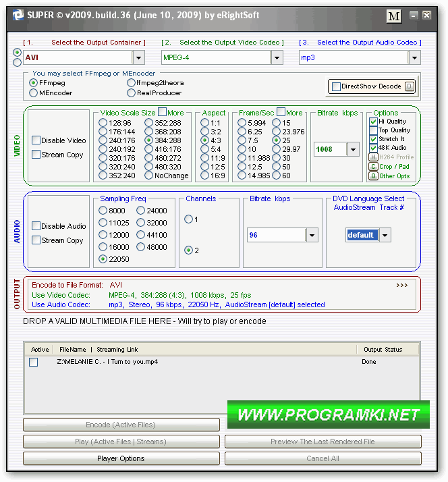Viewport: 448px width, 482px height.
Task: Select 48000 sampling frequency
Action: click(141, 247)
